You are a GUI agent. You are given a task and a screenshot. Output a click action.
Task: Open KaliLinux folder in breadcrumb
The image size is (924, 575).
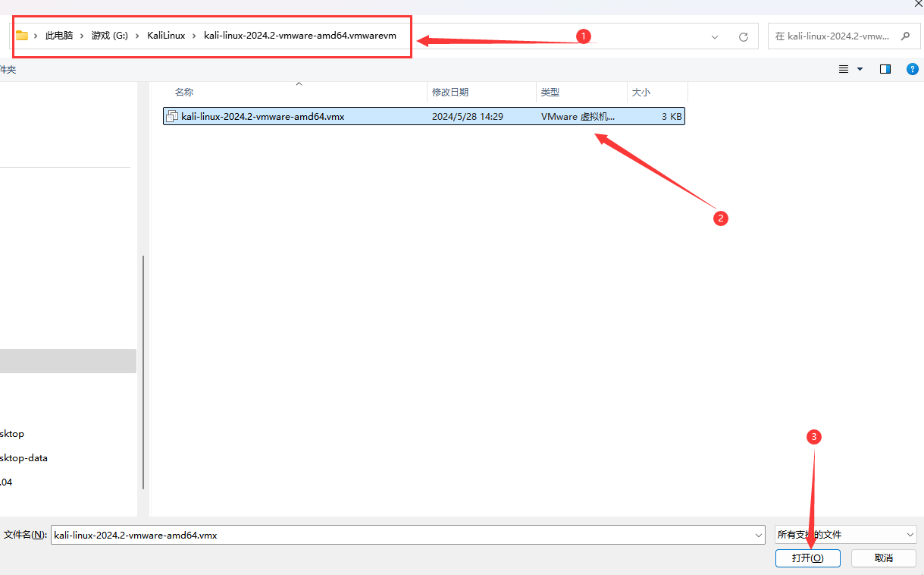(x=166, y=36)
